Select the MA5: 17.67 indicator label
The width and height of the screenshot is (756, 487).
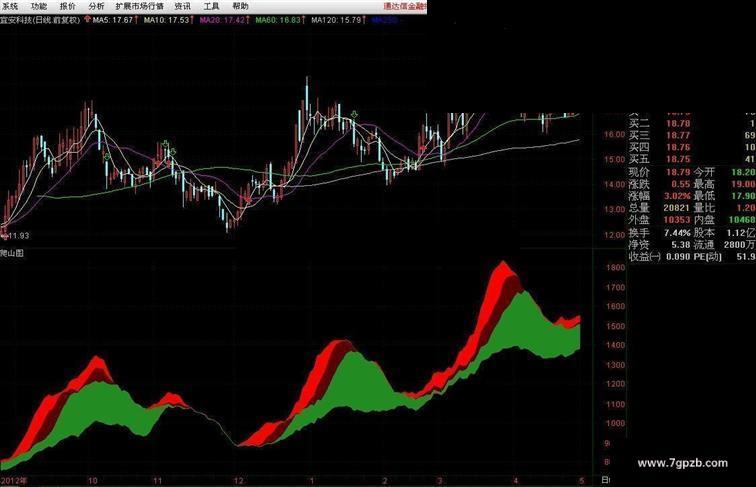coord(113,20)
